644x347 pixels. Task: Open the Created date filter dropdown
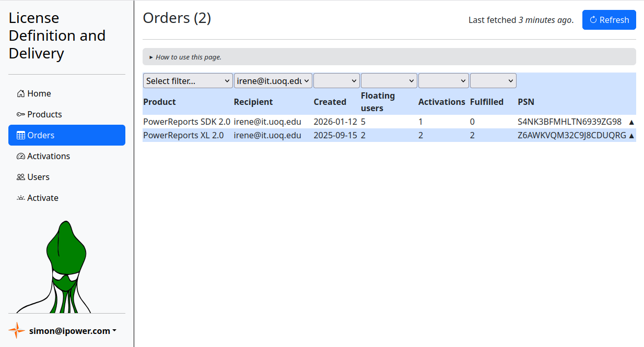[x=336, y=81]
